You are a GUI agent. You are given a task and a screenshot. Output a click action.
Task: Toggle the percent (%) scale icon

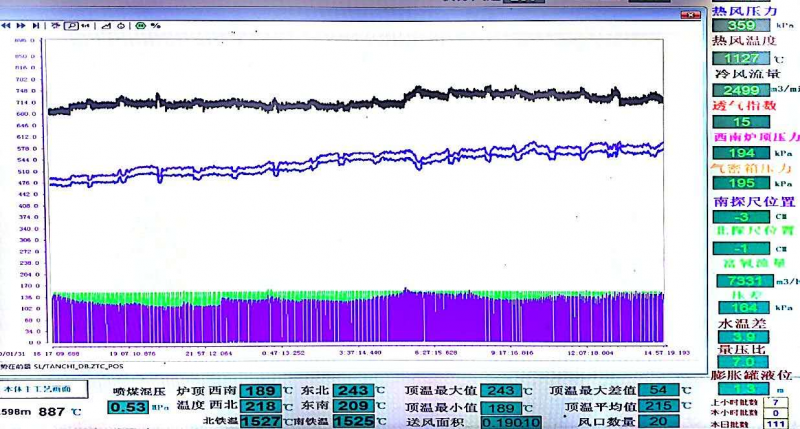(x=156, y=25)
